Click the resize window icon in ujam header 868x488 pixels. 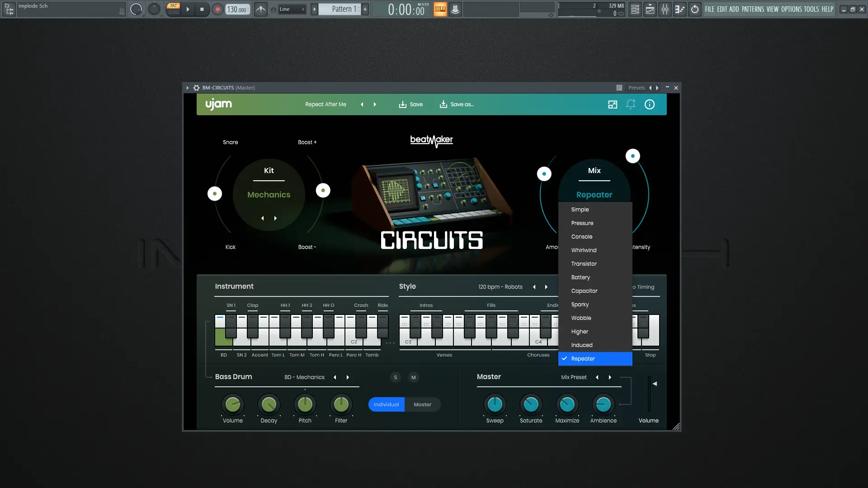tap(612, 104)
